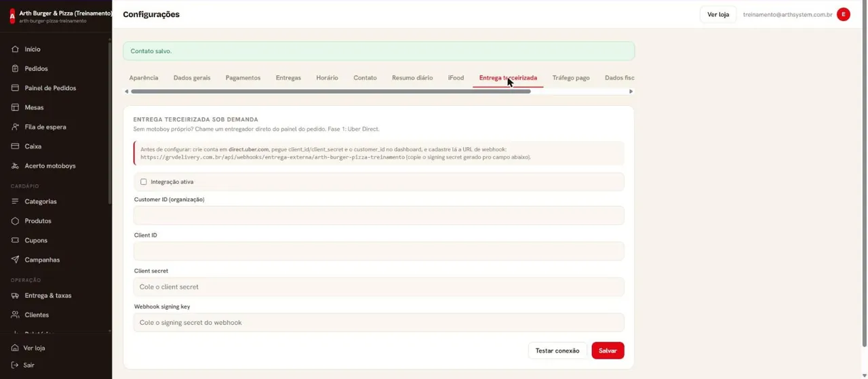Click the Testar conexão button
The height and width of the screenshot is (379, 868).
tap(557, 351)
